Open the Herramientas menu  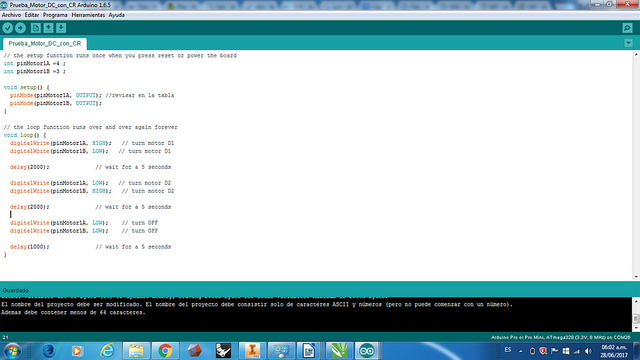88,15
